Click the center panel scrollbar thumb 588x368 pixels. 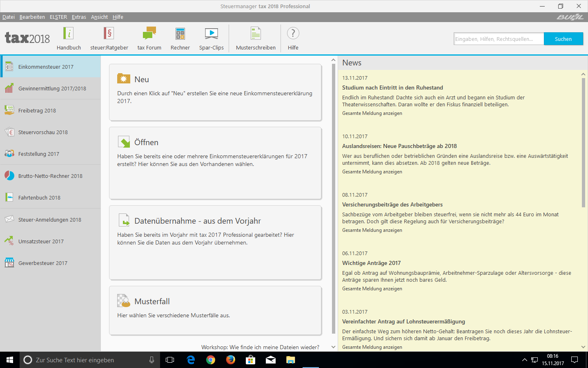[334, 199]
